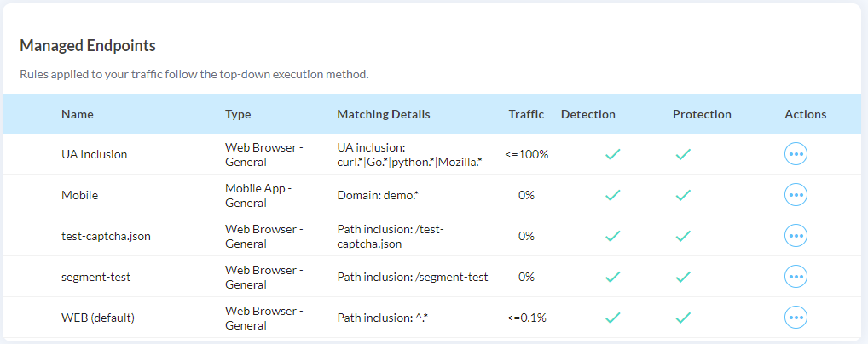This screenshot has height=344, width=868.
Task: Click Detection checkmark for Mobile row
Action: tap(611, 195)
